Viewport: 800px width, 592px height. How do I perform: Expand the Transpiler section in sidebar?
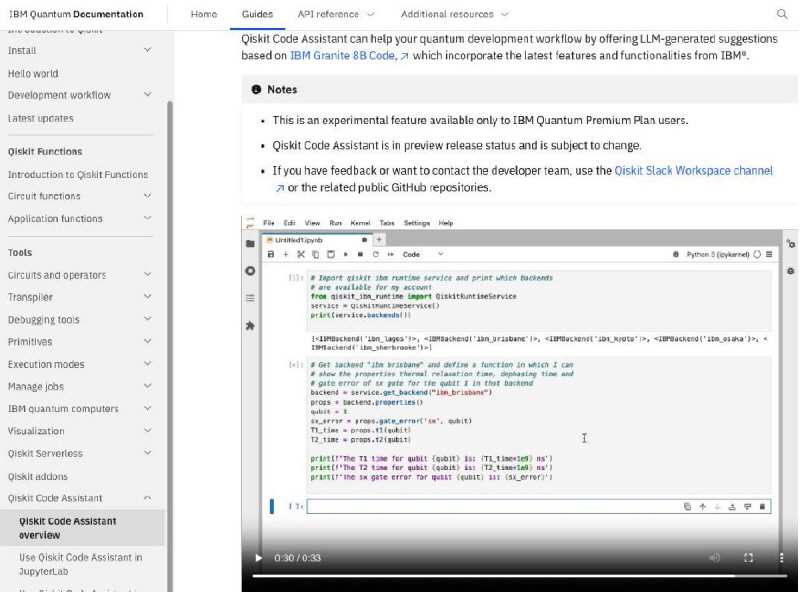click(x=148, y=297)
